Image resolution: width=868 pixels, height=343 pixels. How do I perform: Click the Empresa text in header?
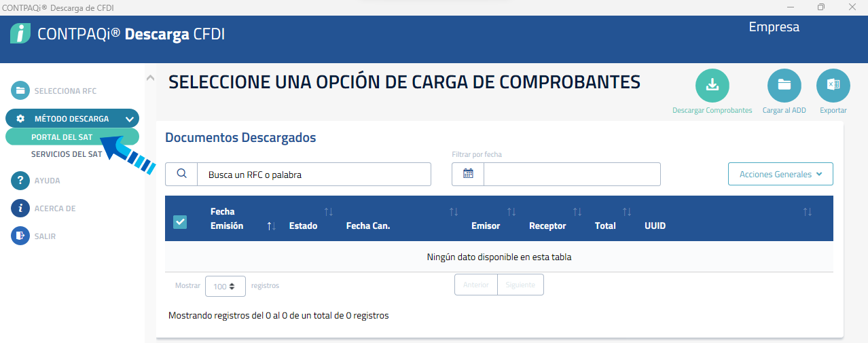click(774, 27)
